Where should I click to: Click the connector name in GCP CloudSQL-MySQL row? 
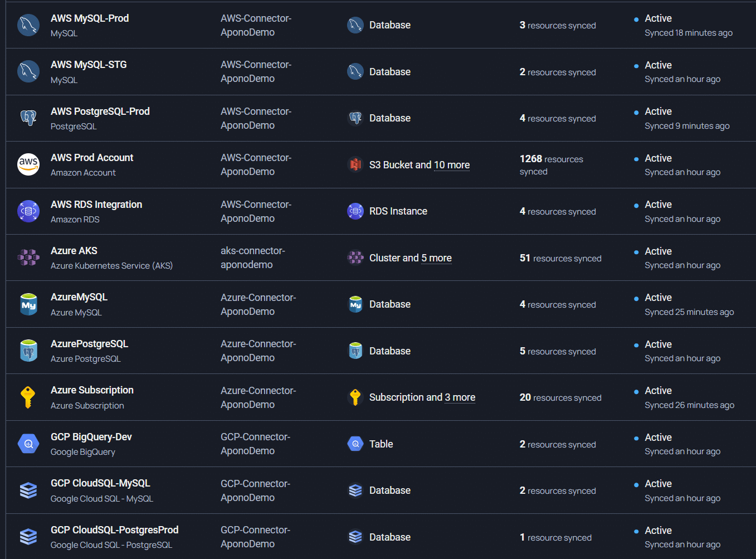pyautogui.click(x=255, y=490)
